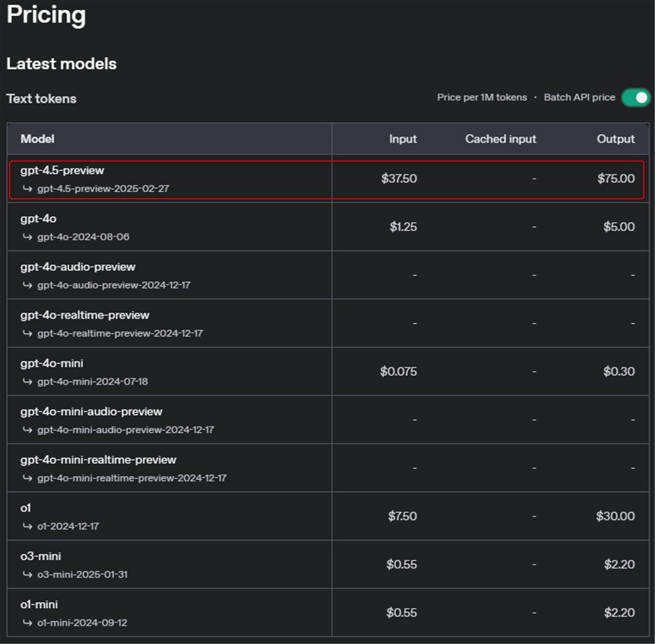Click the $75.00 output price
This screenshot has width=655, height=644.
coord(616,178)
